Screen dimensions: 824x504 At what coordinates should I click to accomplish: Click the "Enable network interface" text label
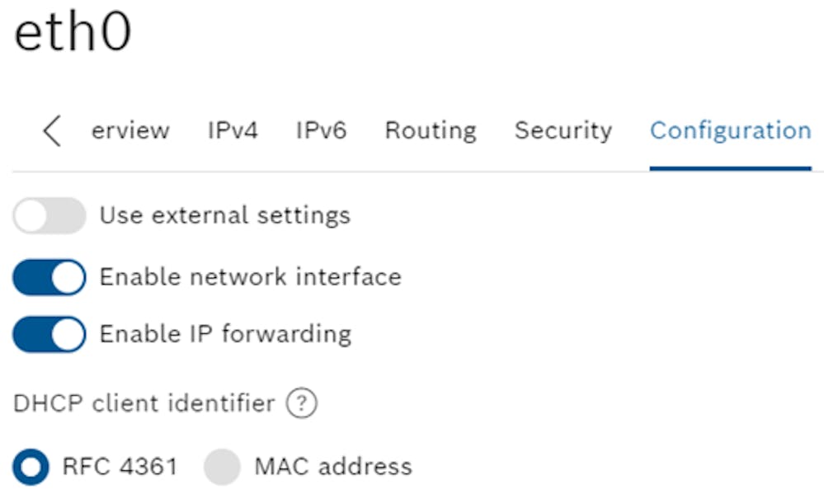251,277
